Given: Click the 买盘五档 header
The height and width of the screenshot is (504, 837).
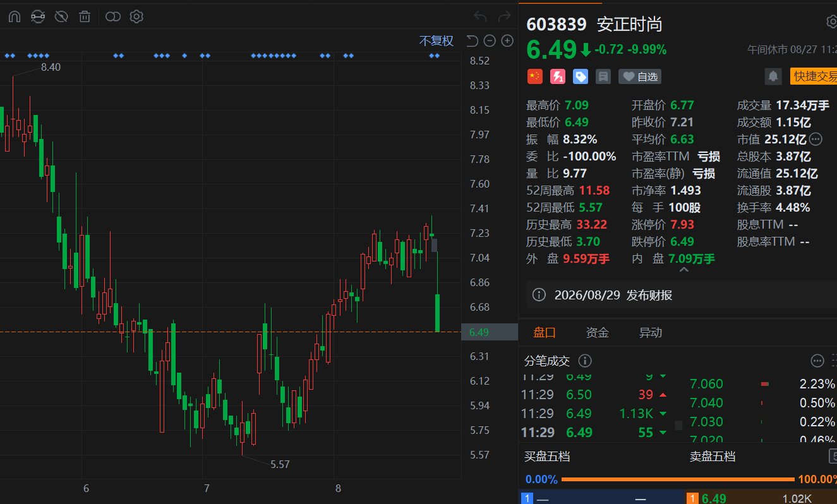Looking at the screenshot, I should click(547, 456).
